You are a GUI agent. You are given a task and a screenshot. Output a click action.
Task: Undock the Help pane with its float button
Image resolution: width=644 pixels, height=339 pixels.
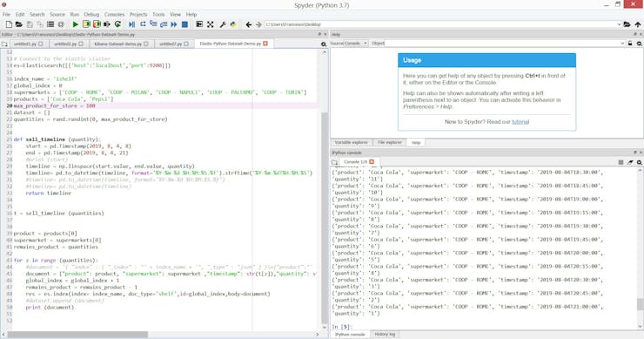click(x=635, y=34)
